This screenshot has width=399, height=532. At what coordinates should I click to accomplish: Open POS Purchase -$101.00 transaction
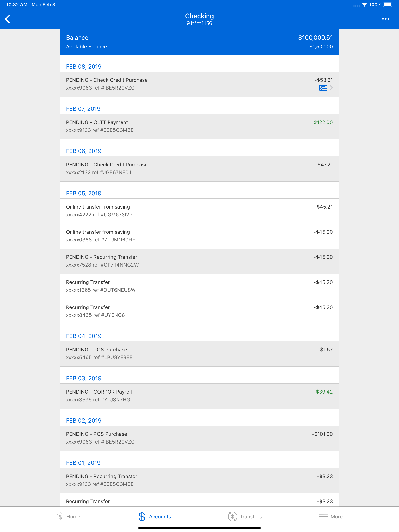(199, 439)
